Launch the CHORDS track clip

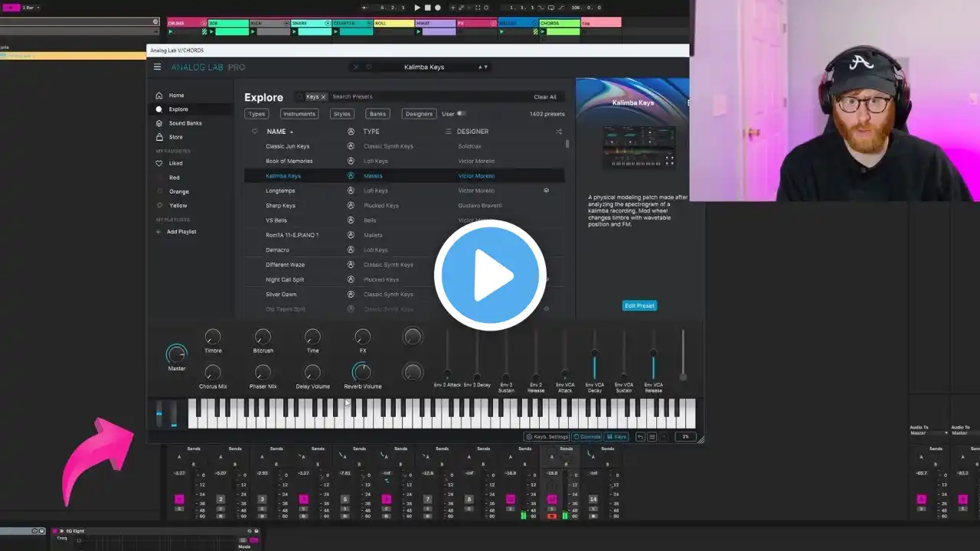coord(544,32)
